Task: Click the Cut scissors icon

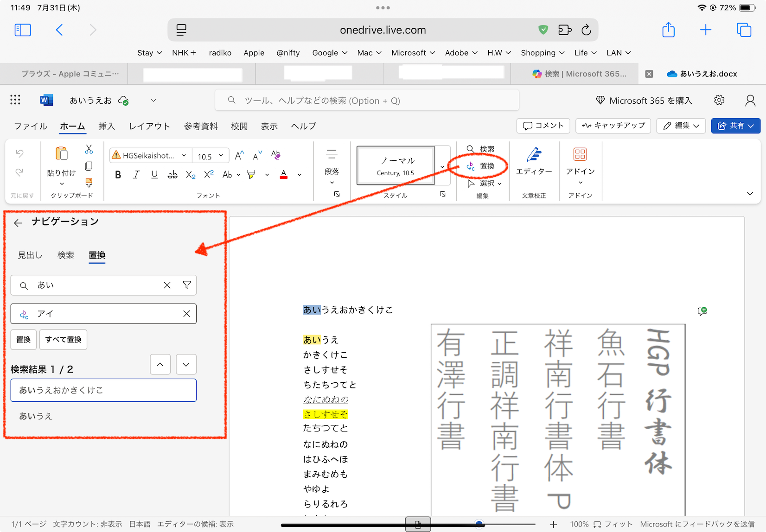Action: (x=89, y=149)
